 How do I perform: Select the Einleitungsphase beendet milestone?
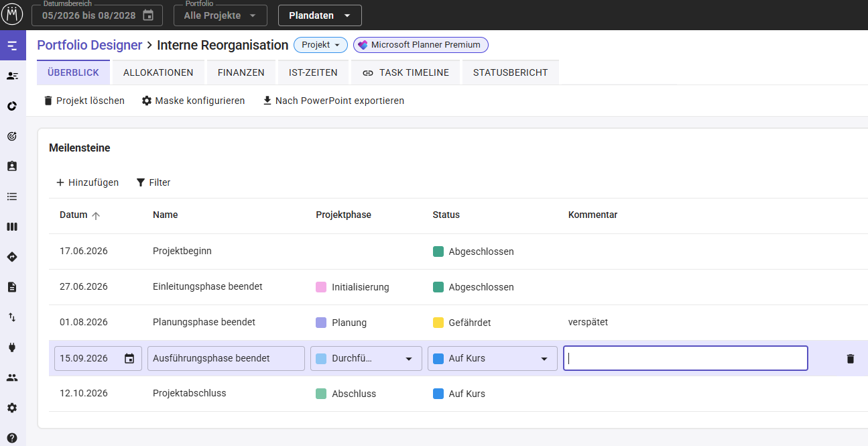click(208, 286)
